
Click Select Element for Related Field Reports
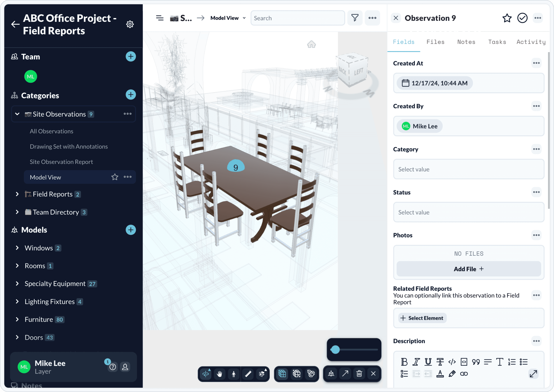pyautogui.click(x=422, y=318)
